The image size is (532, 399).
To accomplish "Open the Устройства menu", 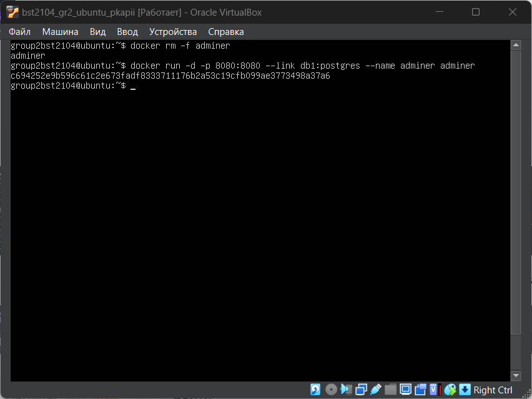I will [173, 32].
